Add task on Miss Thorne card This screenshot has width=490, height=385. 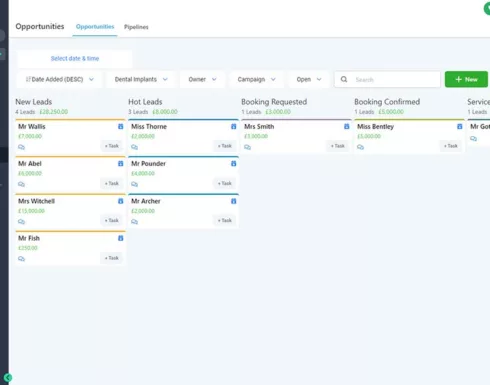[224, 146]
